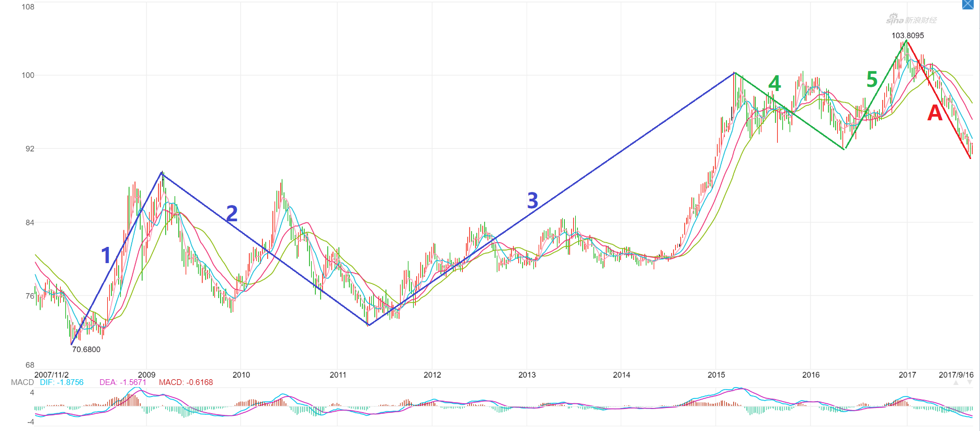Click the DIF: -1.8756 legend value
Screen dimensions: 980x431
click(x=62, y=382)
